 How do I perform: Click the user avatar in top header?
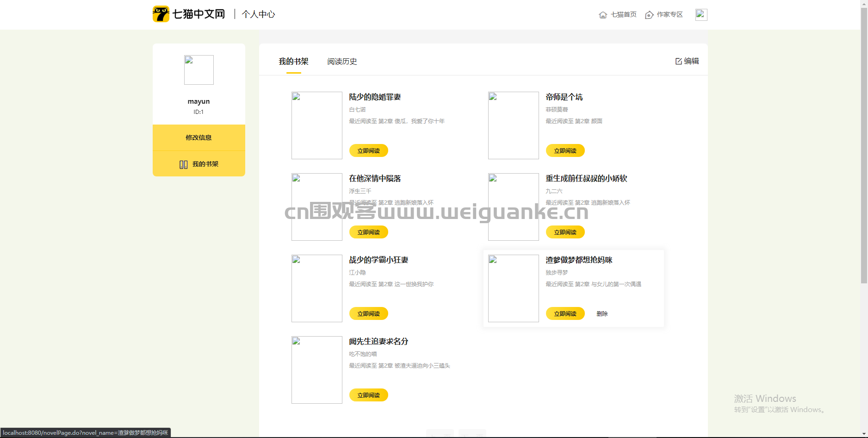701,14
